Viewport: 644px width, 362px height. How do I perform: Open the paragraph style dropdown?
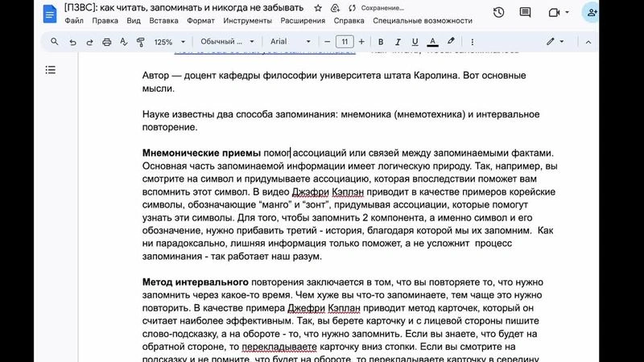click(227, 42)
